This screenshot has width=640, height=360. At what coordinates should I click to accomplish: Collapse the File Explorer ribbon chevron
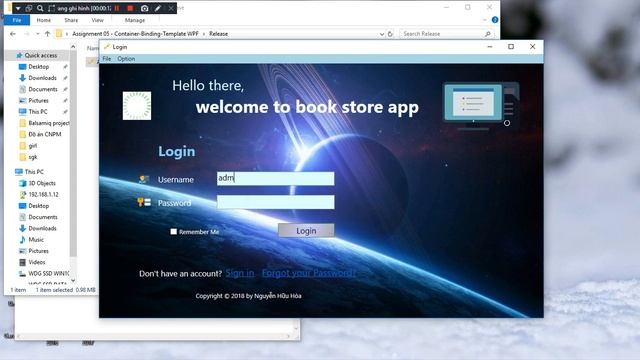point(484,20)
